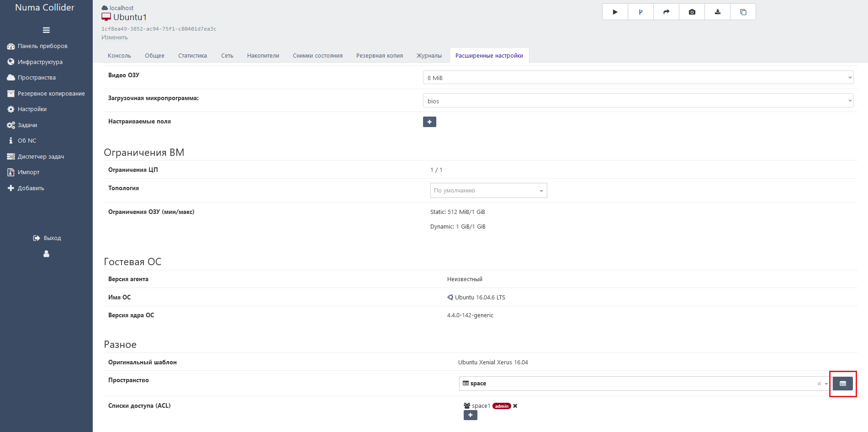The image size is (868, 432).
Task: Edit the 1 / 1 CPU limits value
Action: tap(436, 170)
